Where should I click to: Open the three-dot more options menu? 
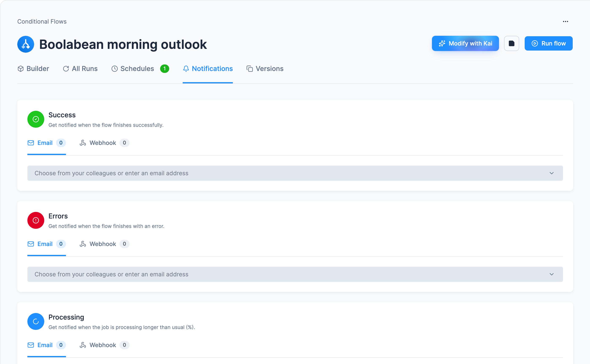click(565, 21)
